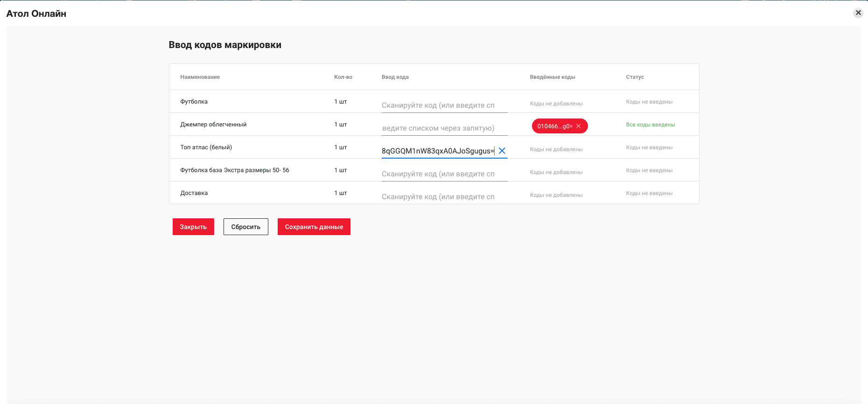This screenshot has width=868, height=404.
Task: Click the Футболка item name
Action: (194, 101)
